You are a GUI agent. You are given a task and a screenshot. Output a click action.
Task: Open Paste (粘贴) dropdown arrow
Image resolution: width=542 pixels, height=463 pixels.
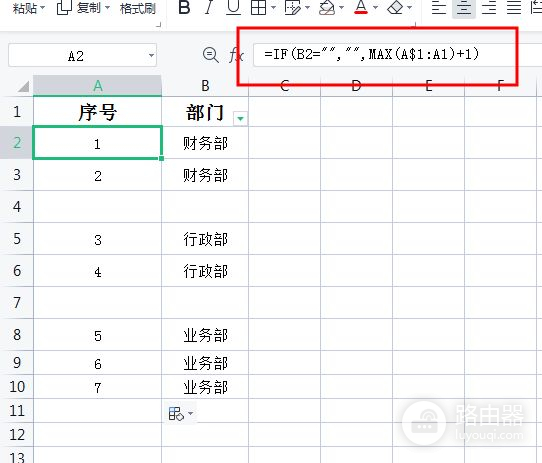point(43,8)
